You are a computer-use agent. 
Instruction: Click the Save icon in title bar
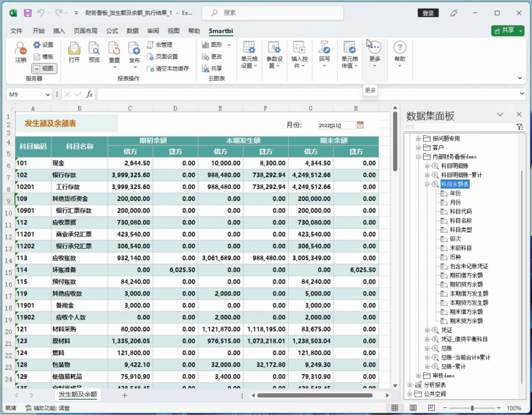pos(28,13)
